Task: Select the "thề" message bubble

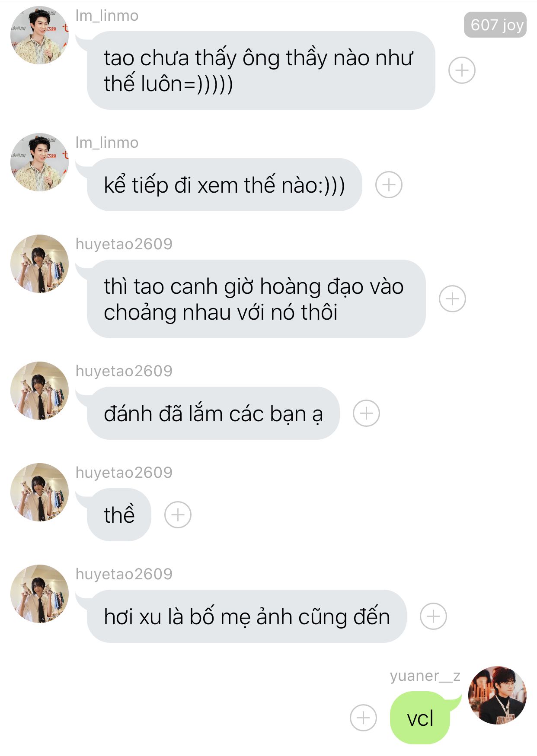Action: tap(119, 515)
